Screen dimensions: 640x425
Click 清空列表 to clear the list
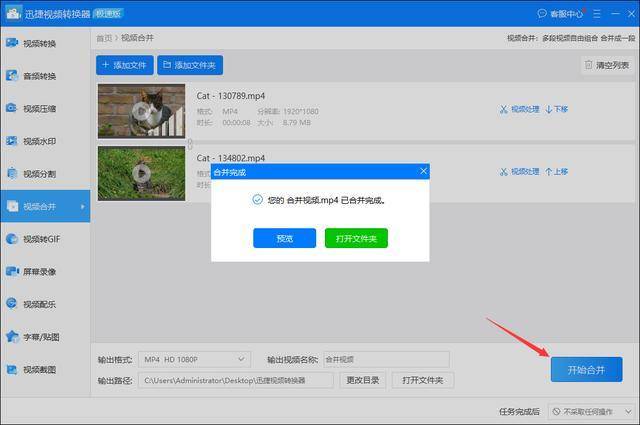(607, 65)
